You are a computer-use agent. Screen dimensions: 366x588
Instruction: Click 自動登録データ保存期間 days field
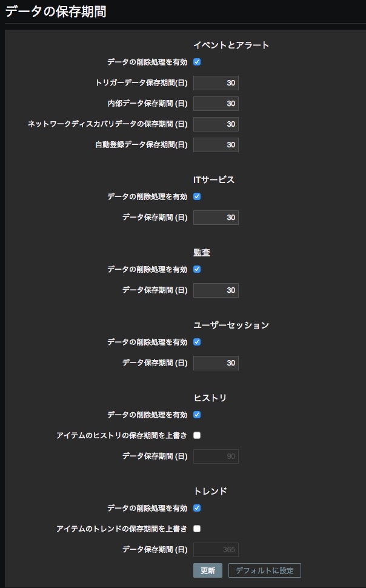(x=216, y=145)
